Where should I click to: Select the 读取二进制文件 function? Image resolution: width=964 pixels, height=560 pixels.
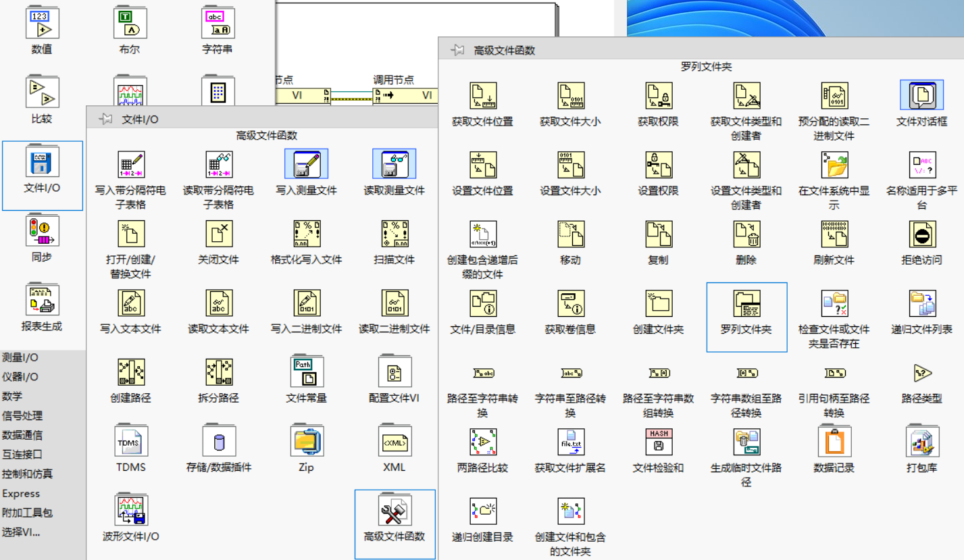395,303
